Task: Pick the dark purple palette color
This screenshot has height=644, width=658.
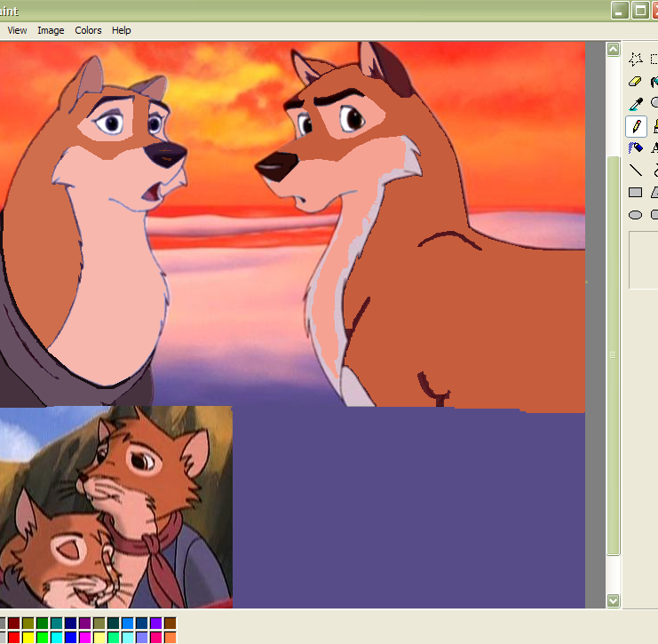Action: [x=85, y=623]
